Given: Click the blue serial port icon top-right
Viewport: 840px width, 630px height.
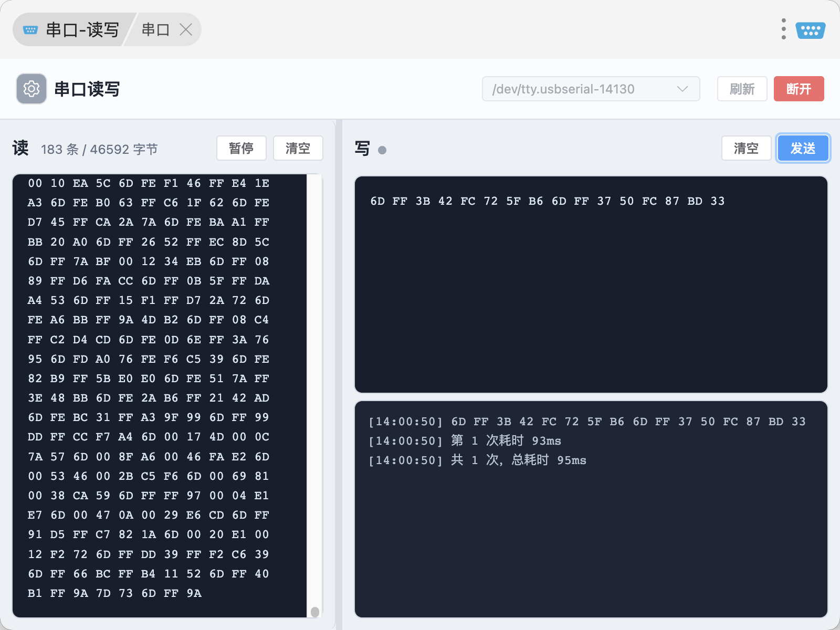Looking at the screenshot, I should click(x=811, y=30).
